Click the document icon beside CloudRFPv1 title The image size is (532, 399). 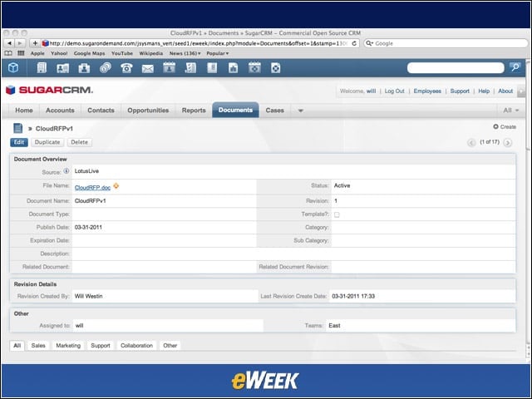(x=18, y=128)
